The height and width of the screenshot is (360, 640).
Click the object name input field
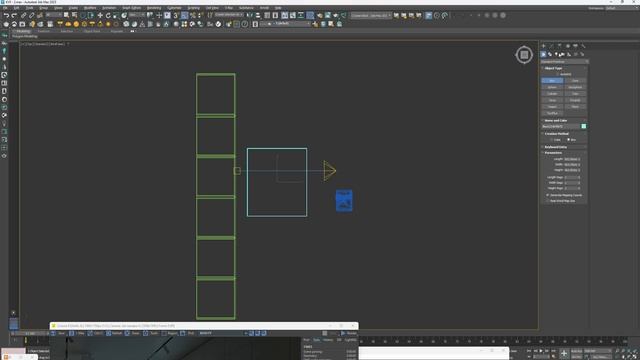[560, 126]
